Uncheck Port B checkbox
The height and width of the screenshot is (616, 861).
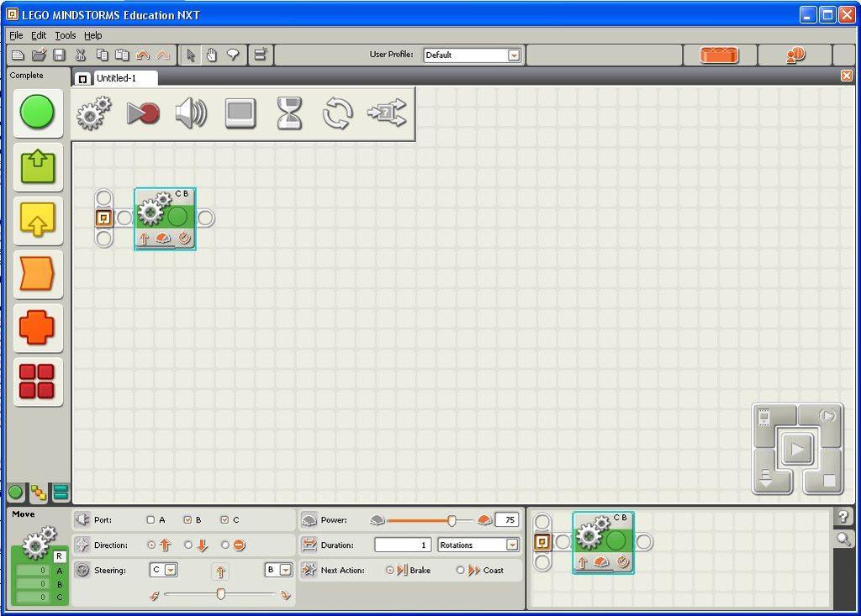[x=188, y=520]
